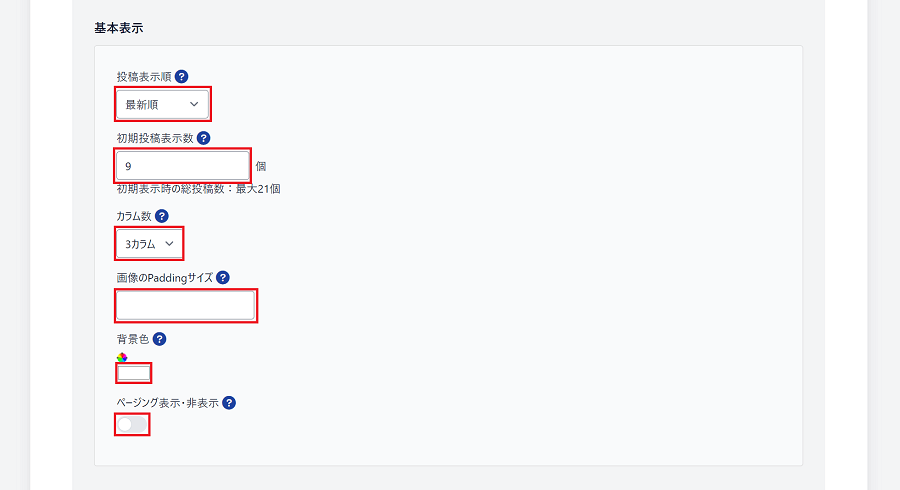Focus the 初期投稿表示数 field showing 9
This screenshot has height=490, width=900.
(x=183, y=166)
